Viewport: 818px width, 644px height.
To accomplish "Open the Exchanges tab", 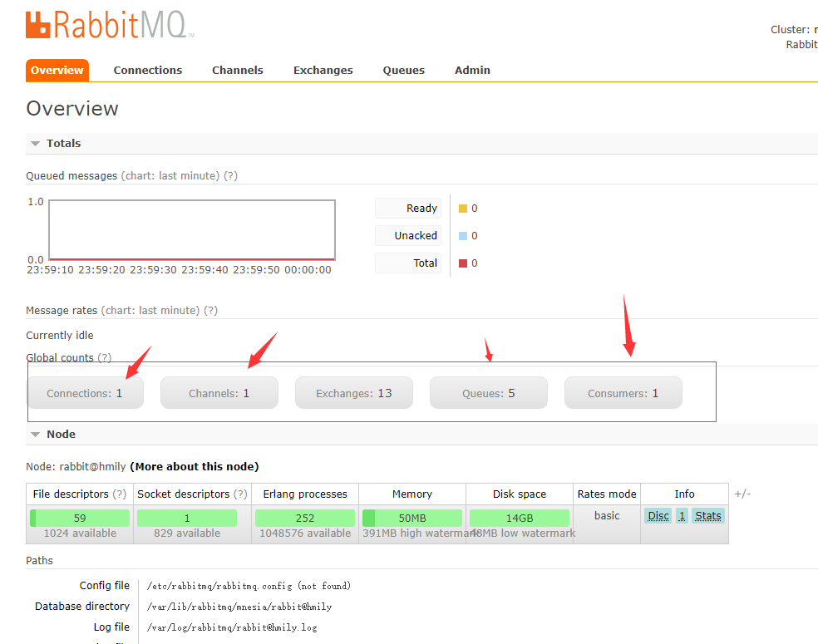I will coord(323,71).
